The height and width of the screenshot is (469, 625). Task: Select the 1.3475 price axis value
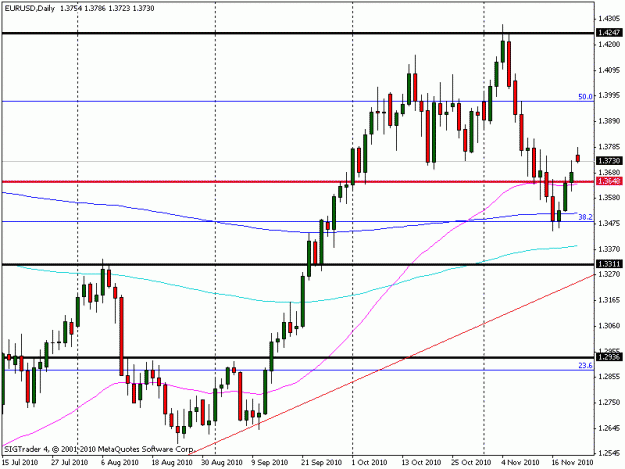609,224
